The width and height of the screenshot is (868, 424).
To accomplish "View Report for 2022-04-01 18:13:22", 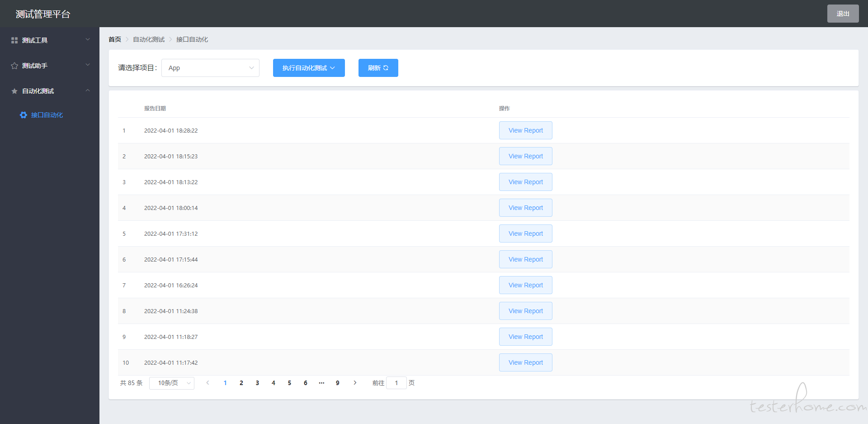I will click(x=526, y=182).
